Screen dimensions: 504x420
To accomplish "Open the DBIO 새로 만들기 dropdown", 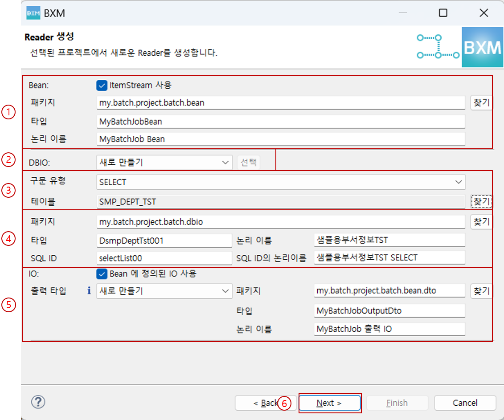I will 164,162.
